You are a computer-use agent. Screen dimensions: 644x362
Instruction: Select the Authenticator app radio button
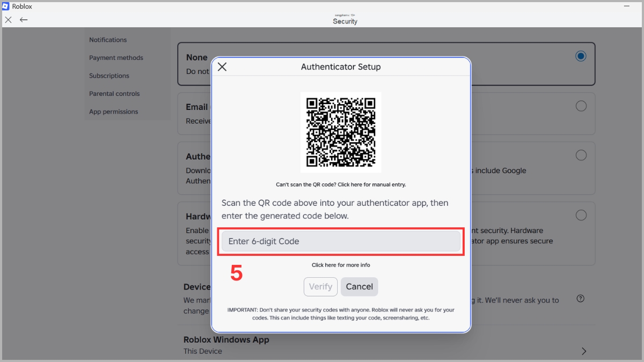click(x=581, y=156)
